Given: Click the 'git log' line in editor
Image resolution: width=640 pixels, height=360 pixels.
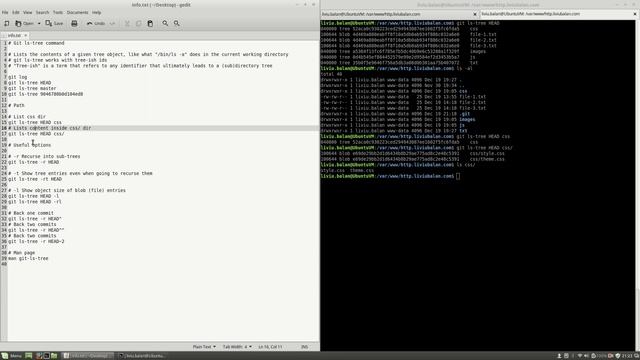Looking at the screenshot, I should coord(18,77).
